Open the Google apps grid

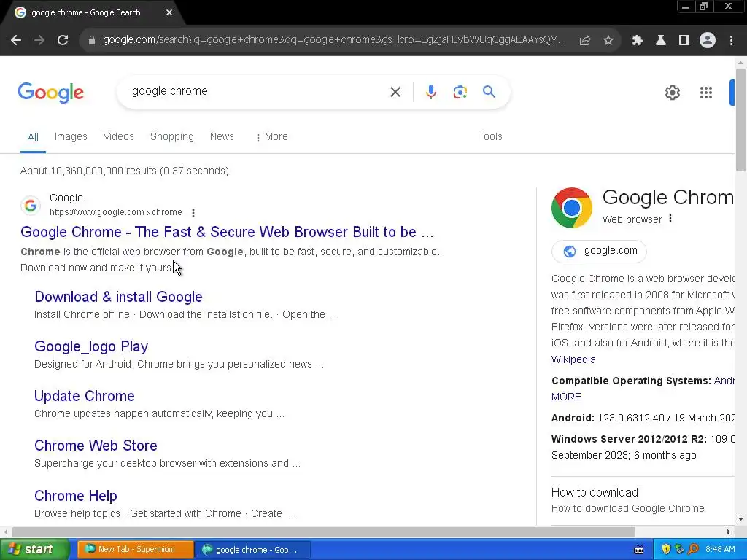[x=705, y=93]
